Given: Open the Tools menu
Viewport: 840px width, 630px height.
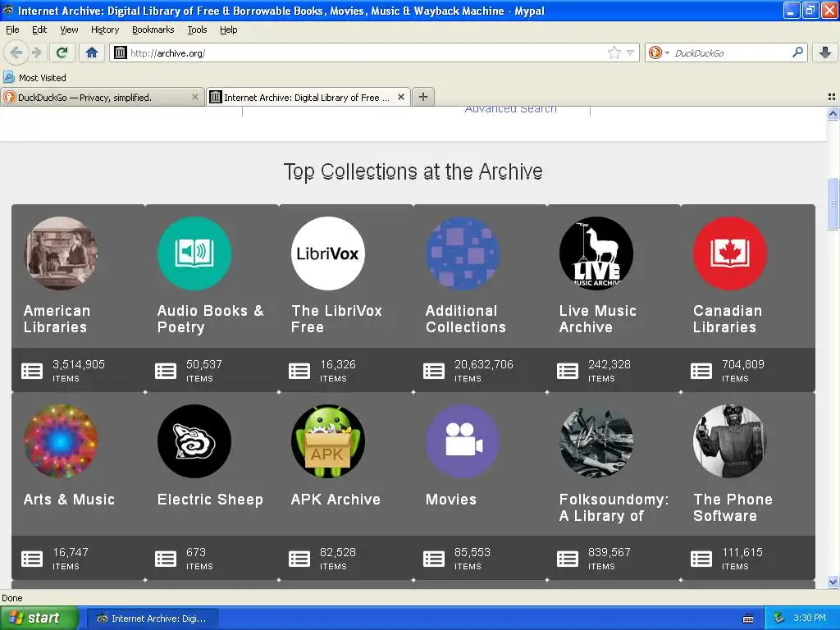Looking at the screenshot, I should (197, 30).
